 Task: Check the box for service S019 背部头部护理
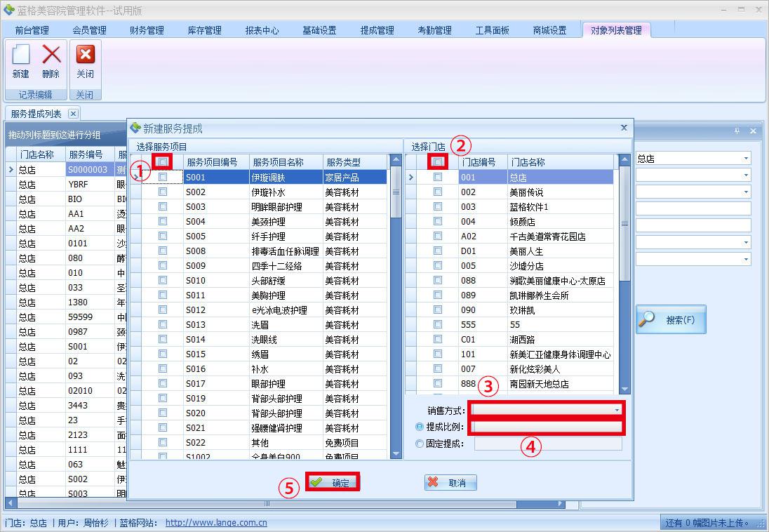pos(163,398)
